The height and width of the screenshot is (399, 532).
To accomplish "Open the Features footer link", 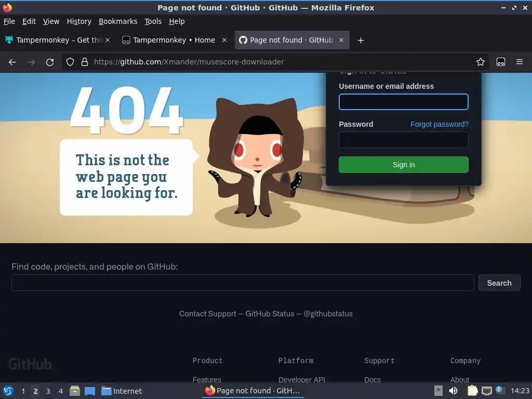I will point(207,380).
